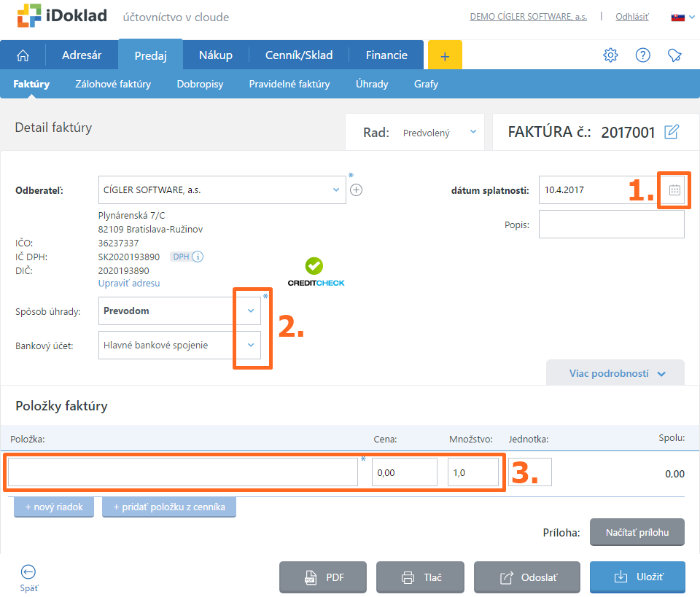Switch to Zálohové faktúry subtab

coord(113,84)
